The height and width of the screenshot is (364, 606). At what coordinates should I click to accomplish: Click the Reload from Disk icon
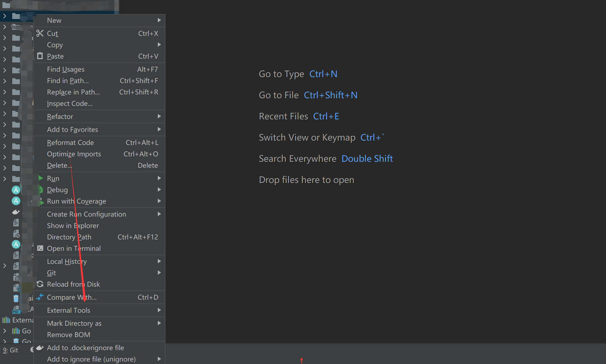[x=40, y=284]
